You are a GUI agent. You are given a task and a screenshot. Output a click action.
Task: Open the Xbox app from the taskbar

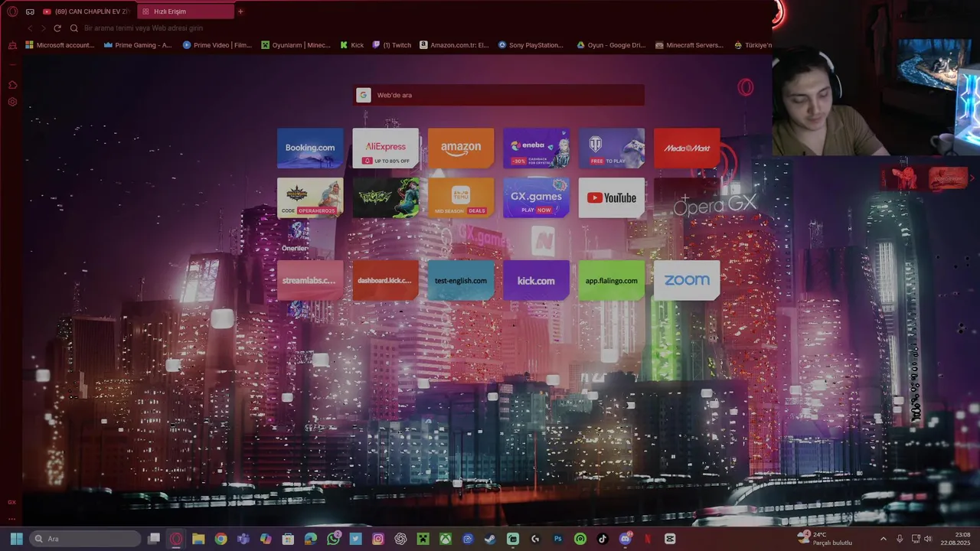(x=445, y=539)
